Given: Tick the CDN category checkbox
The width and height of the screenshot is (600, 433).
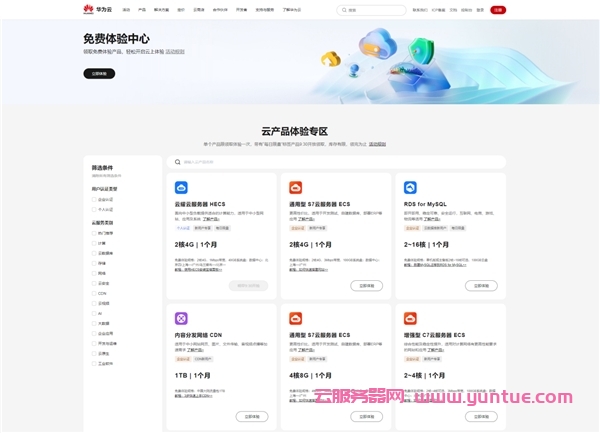Looking at the screenshot, I should pyautogui.click(x=95, y=293).
